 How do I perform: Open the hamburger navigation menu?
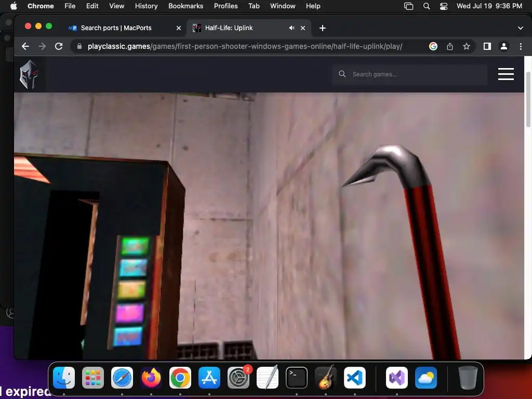[x=506, y=74]
